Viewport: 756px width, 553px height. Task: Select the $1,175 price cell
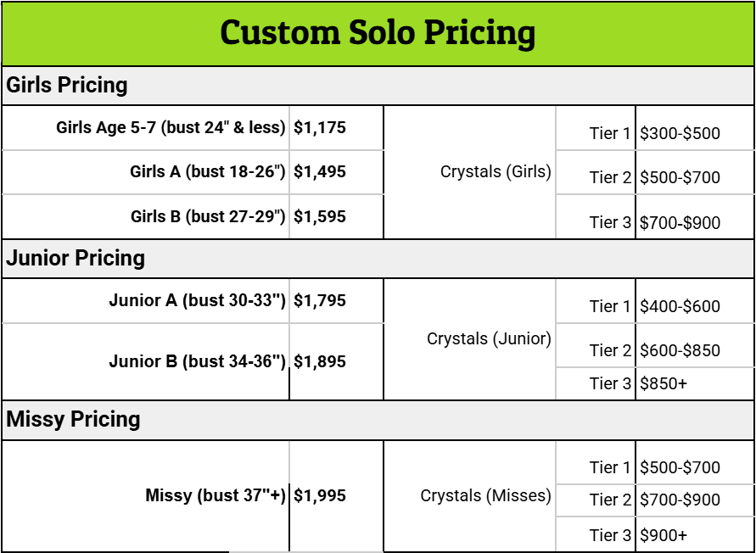tap(320, 128)
